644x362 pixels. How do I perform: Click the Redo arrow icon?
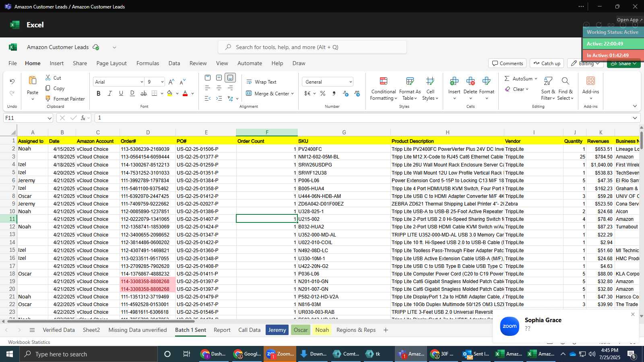coord(12,93)
